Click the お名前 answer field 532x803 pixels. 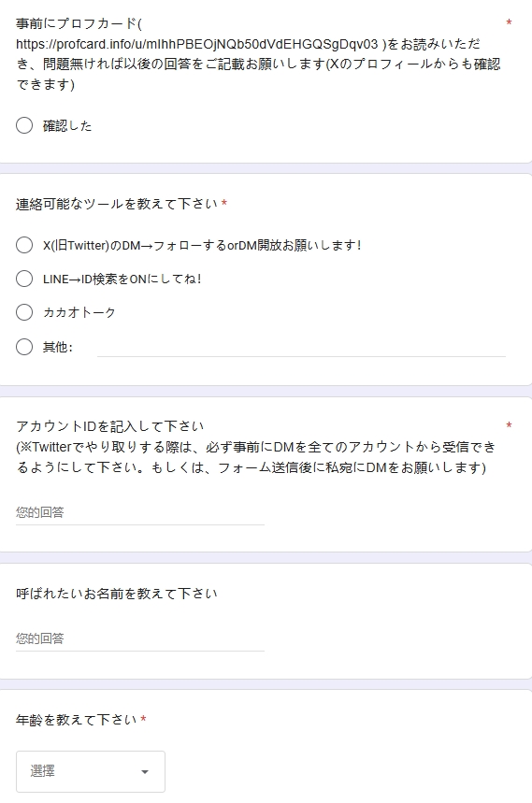(140, 638)
